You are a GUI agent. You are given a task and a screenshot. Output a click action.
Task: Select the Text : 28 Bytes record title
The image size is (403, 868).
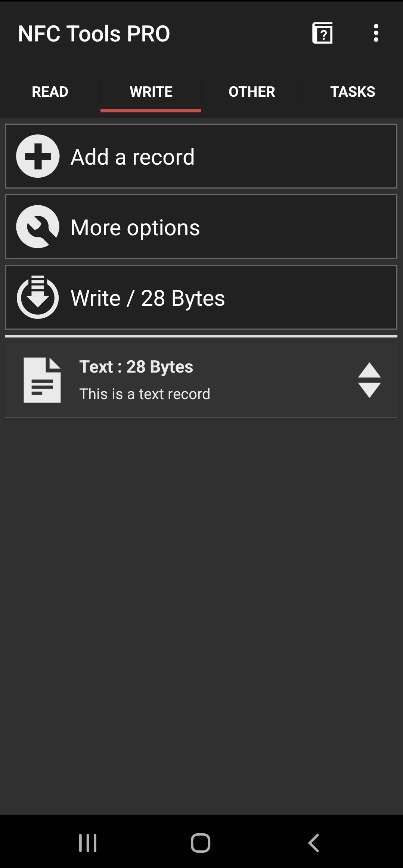pos(136,367)
